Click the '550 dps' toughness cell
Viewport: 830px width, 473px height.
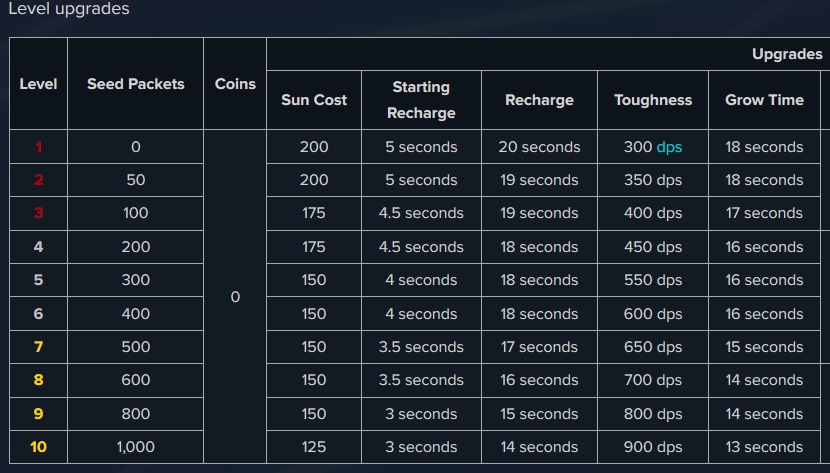click(653, 280)
